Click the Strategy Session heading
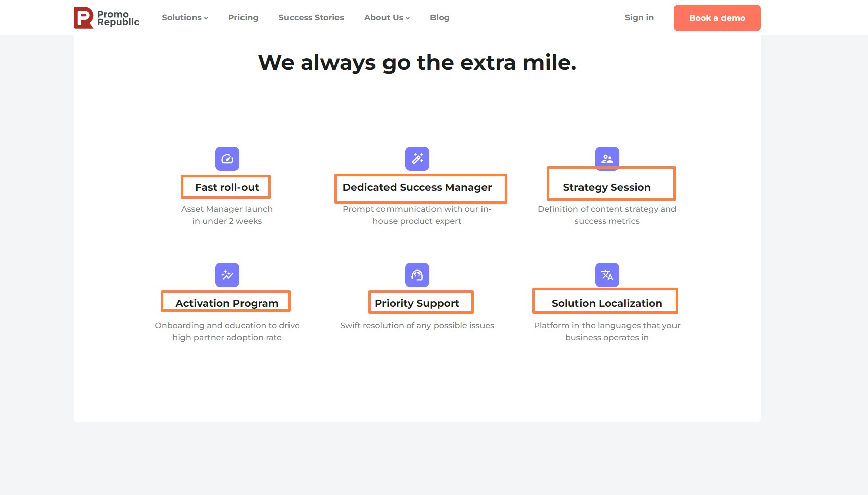 (607, 188)
